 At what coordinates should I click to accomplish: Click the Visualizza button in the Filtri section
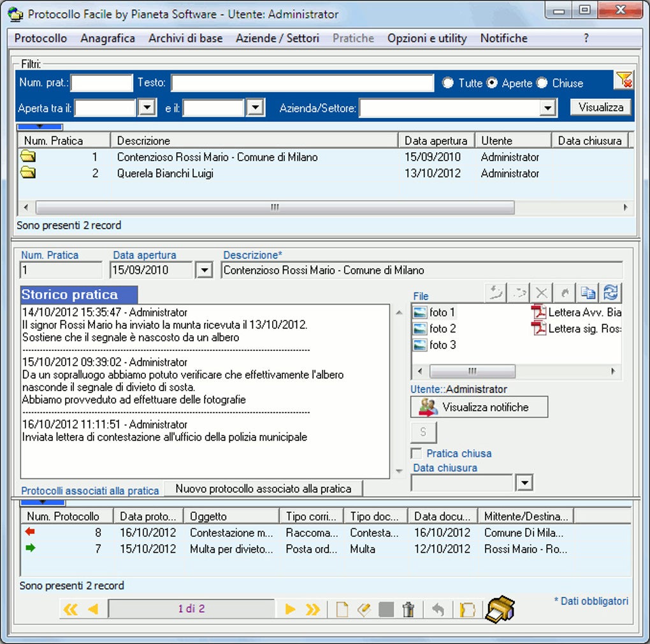(x=600, y=107)
